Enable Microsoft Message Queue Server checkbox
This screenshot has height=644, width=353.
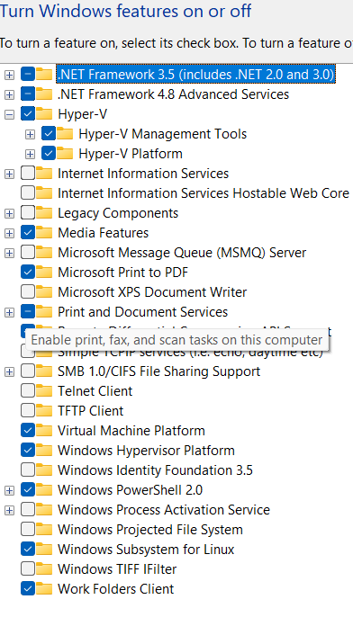click(x=28, y=253)
